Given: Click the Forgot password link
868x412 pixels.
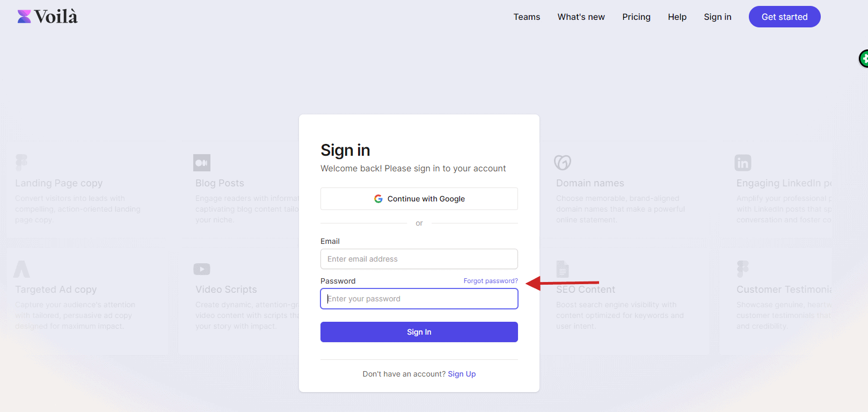Looking at the screenshot, I should click(x=491, y=281).
